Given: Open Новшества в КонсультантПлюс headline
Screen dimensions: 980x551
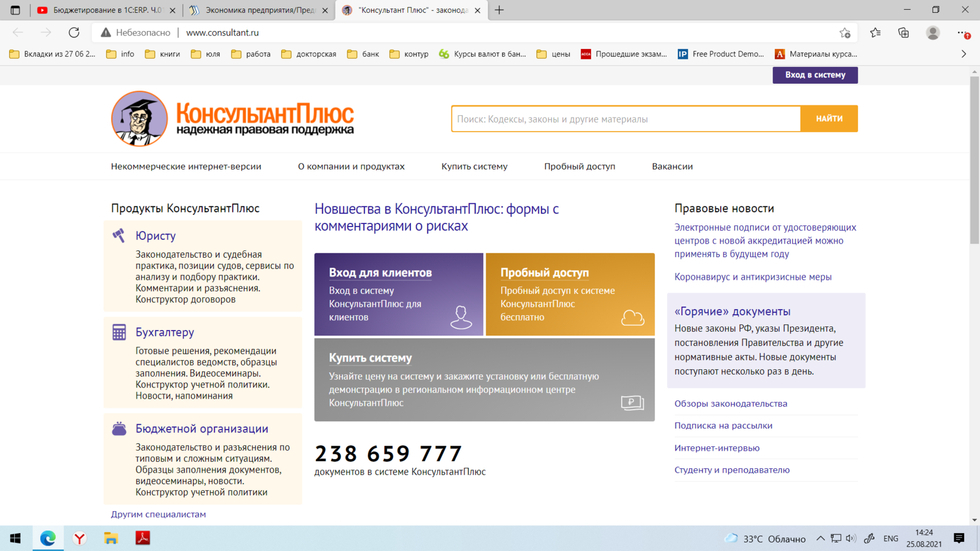Looking at the screenshot, I should tap(437, 217).
